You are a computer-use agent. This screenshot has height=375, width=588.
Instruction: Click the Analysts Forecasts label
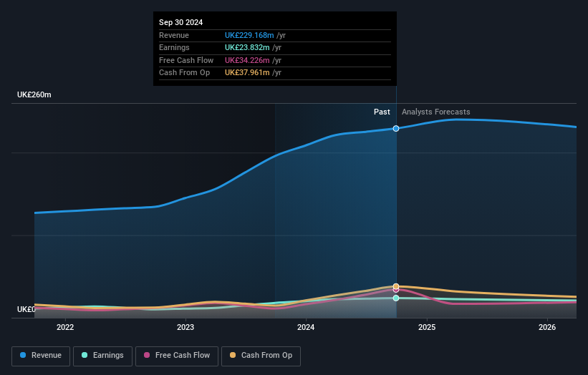coord(435,112)
